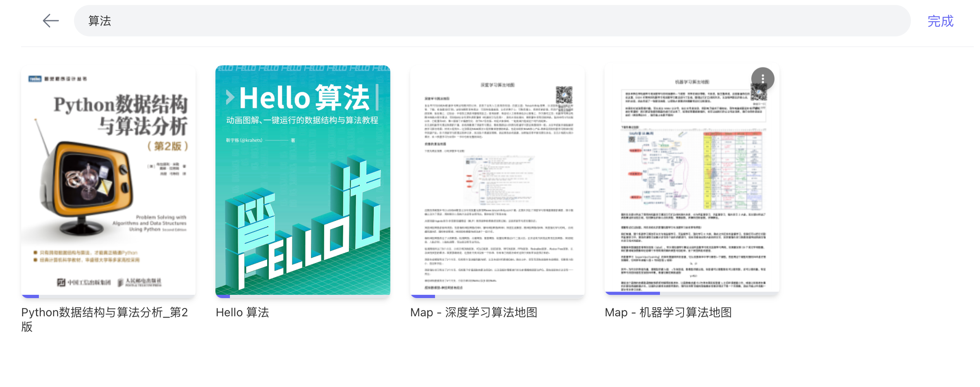Click the title text Map - 深度学习算法地图
This screenshot has width=980, height=387.
pyautogui.click(x=473, y=312)
